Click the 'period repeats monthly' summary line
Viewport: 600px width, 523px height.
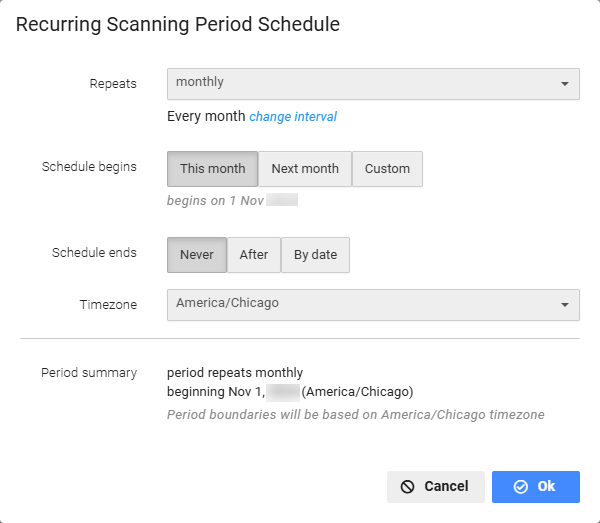tap(235, 373)
